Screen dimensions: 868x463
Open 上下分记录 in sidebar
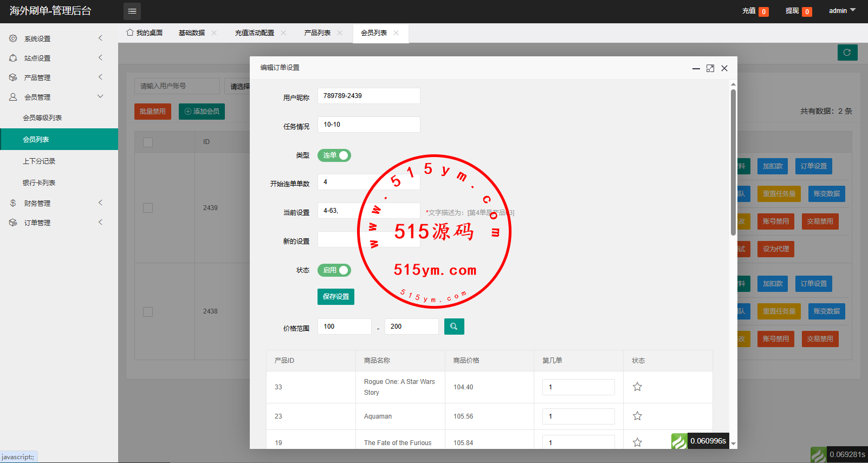click(39, 161)
